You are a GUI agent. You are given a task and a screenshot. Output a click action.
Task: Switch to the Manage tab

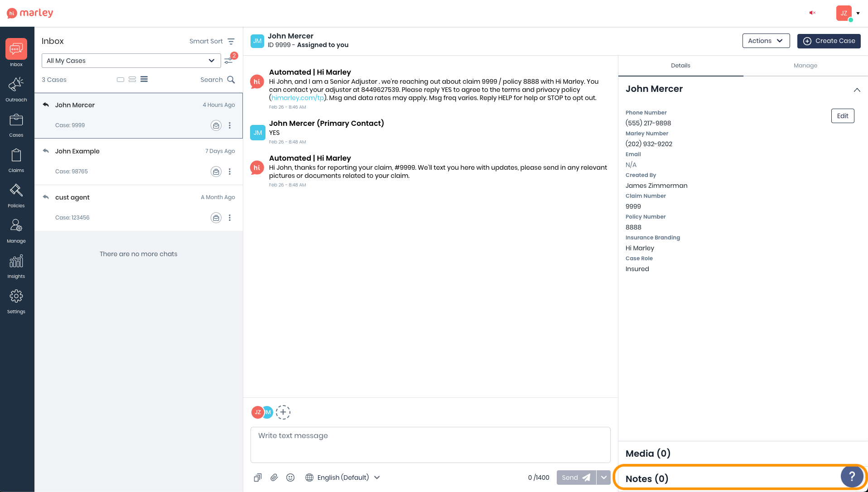coord(805,66)
